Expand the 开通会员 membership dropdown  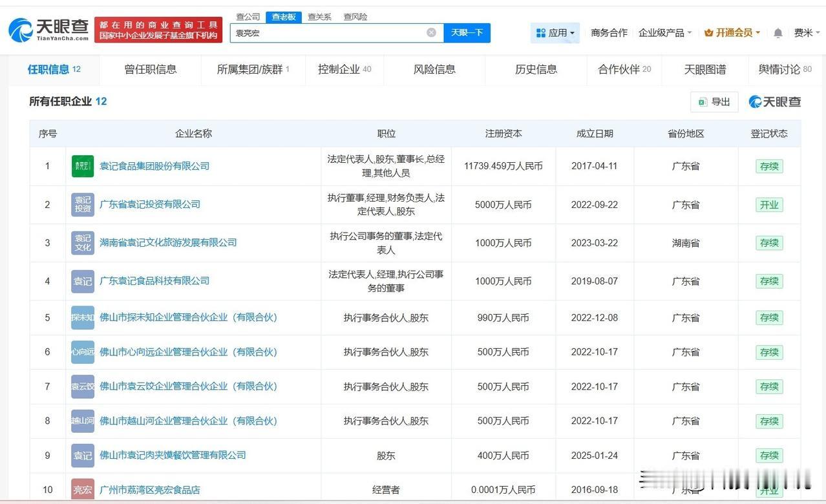(x=732, y=33)
